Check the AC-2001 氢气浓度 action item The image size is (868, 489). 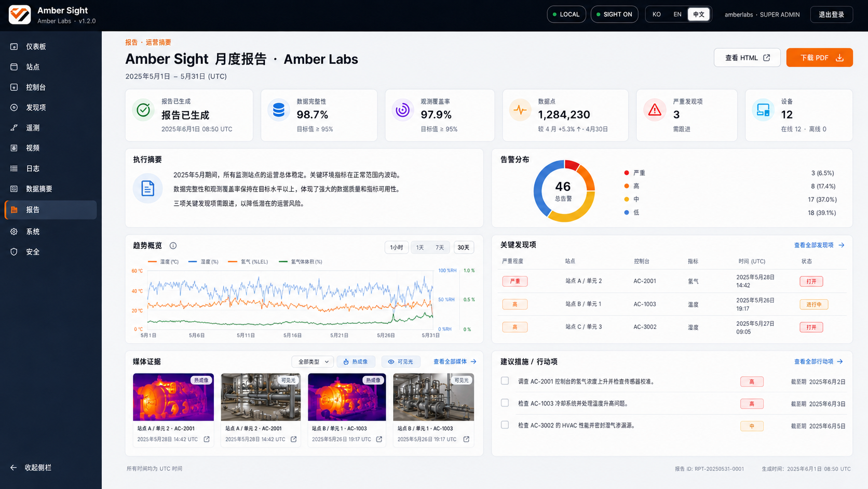[505, 381]
